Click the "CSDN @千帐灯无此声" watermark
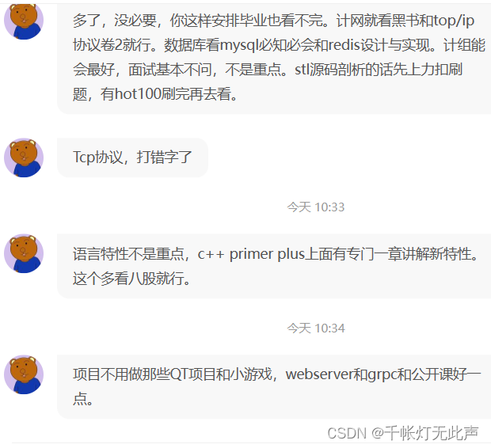Screen dimensions: 491x448 [x=402, y=434]
